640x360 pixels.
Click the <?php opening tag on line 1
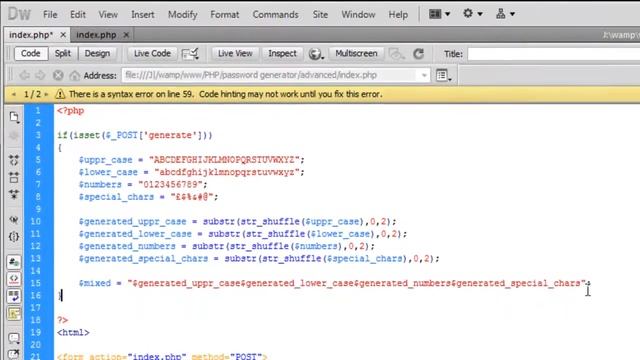[x=71, y=111]
